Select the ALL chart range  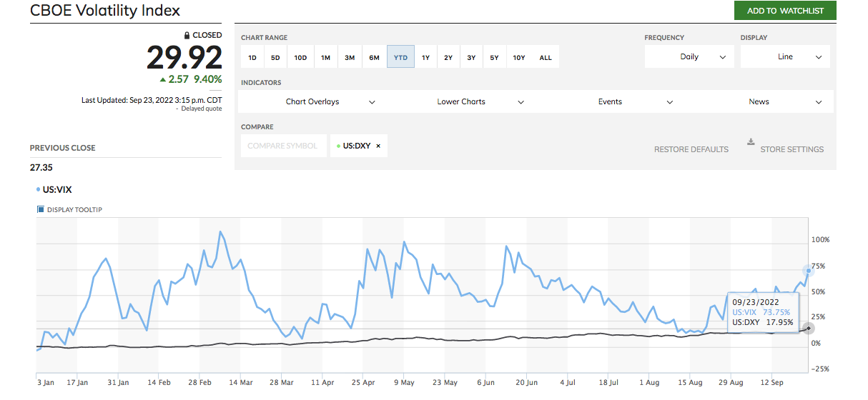[546, 58]
